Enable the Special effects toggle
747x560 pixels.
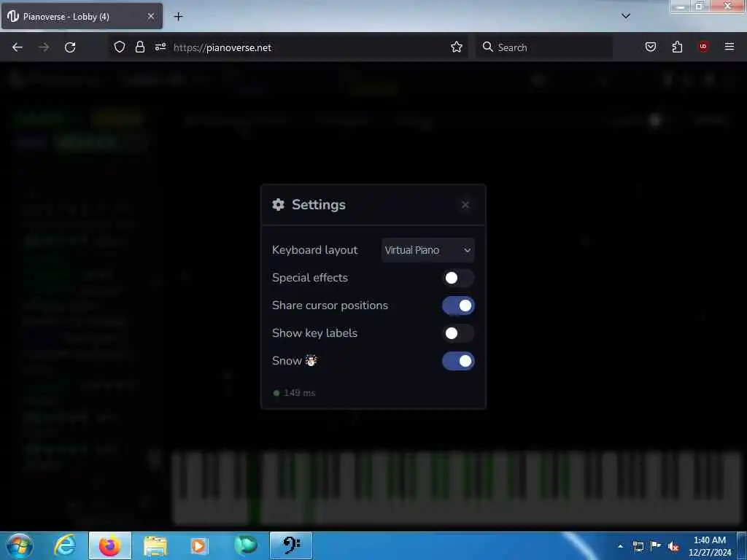pos(458,278)
